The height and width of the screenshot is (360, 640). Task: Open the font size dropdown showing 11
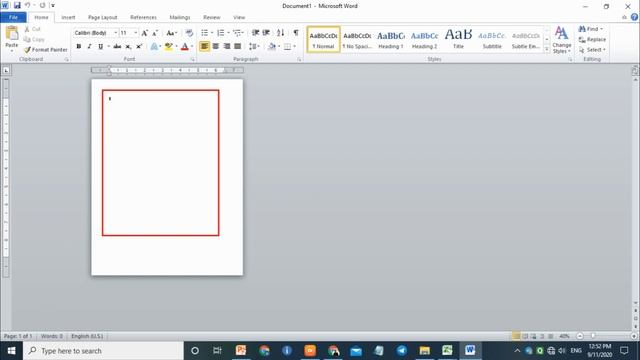pyautogui.click(x=136, y=33)
